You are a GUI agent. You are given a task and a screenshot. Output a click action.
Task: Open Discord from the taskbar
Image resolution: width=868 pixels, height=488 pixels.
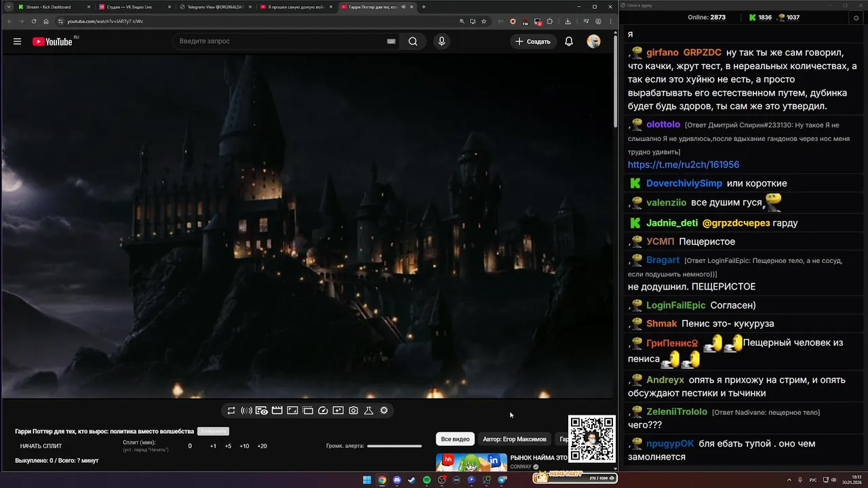[397, 480]
